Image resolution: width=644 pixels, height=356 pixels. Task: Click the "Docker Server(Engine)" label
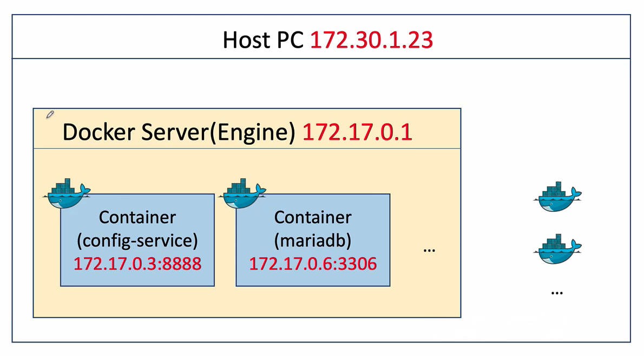coord(179,132)
